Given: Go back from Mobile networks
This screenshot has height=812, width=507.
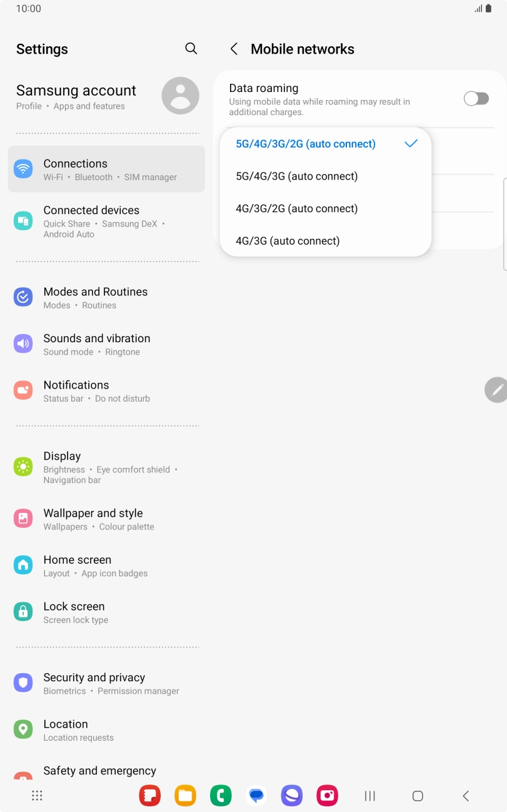Looking at the screenshot, I should click(234, 49).
